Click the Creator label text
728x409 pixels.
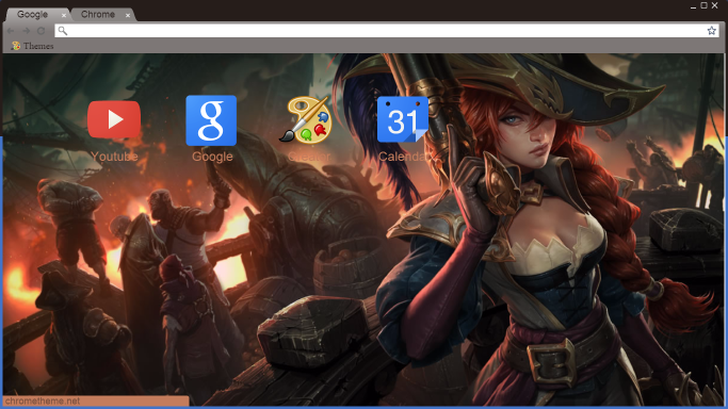point(309,156)
